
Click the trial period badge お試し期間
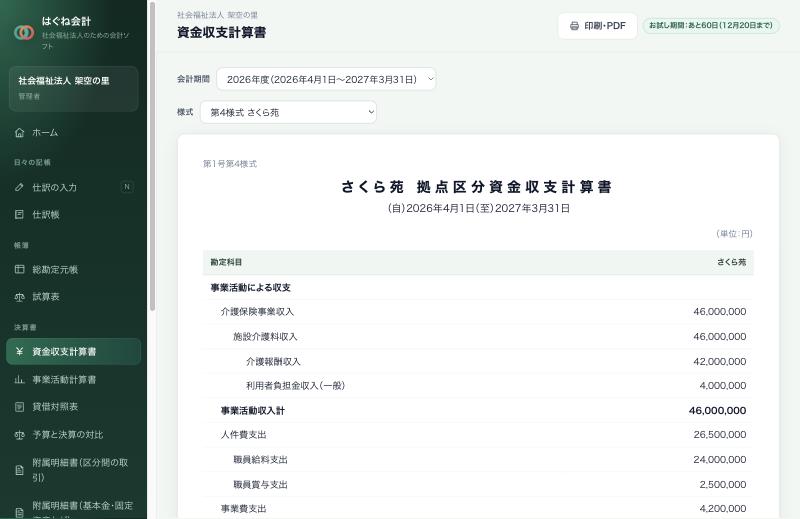711,26
